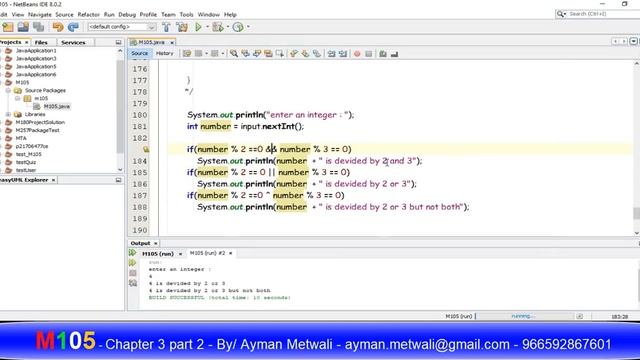Select M105.java in the Projects tree
This screenshot has width=640, height=360.
57,107
